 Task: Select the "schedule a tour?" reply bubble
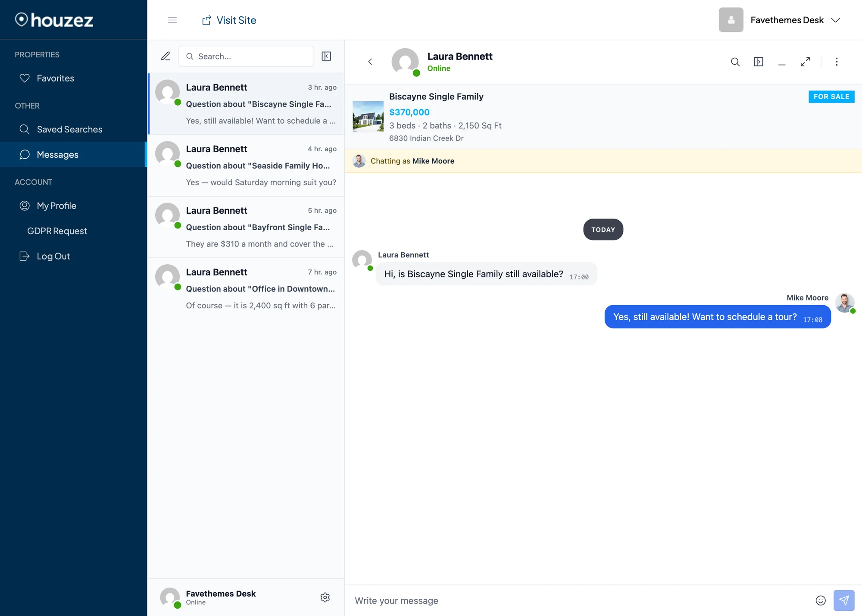pyautogui.click(x=718, y=317)
